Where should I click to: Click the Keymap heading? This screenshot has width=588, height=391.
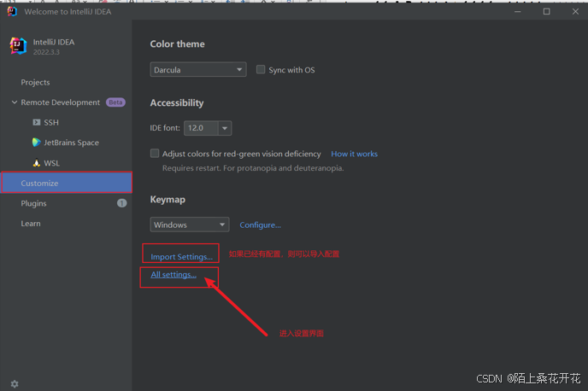[168, 200]
